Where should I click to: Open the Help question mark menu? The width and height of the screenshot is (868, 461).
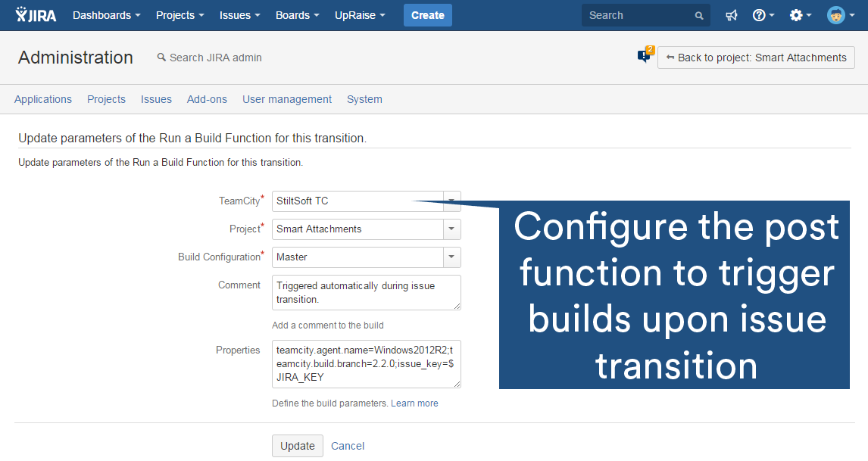pyautogui.click(x=763, y=15)
